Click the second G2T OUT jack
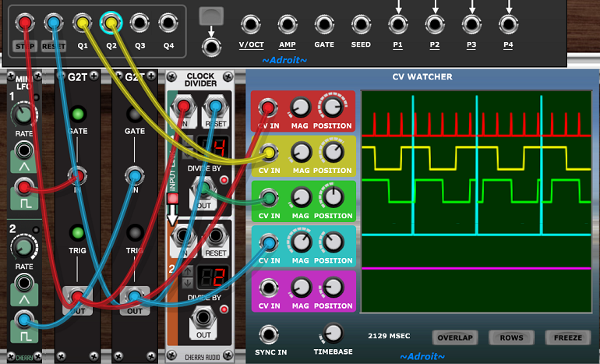 (135, 296)
